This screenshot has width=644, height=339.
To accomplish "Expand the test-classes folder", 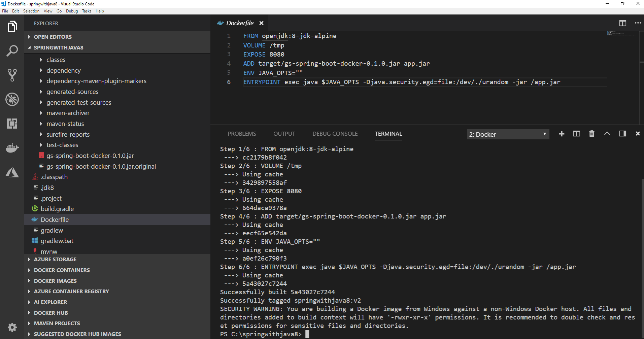I will tap(117, 145).
